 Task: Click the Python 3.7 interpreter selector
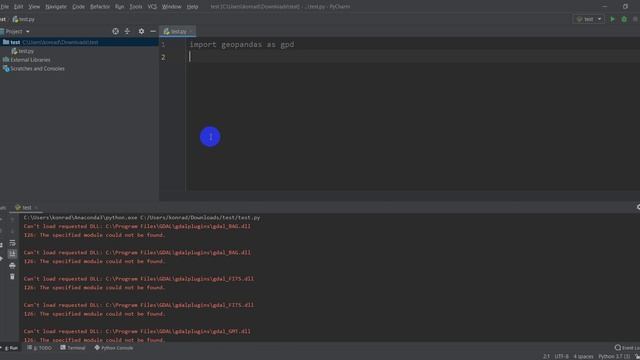(614, 356)
